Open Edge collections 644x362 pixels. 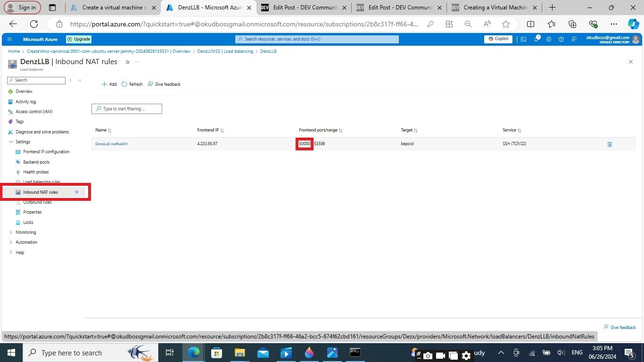[572, 24]
